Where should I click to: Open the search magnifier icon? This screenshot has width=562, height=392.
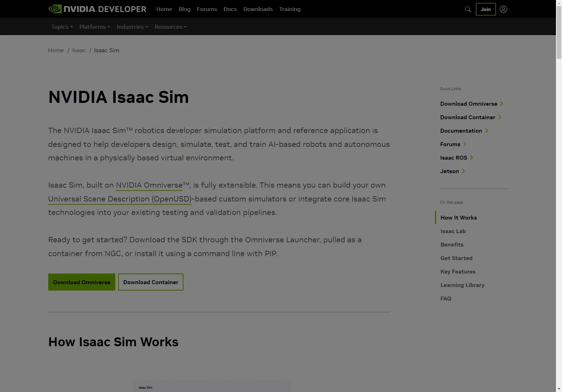pyautogui.click(x=468, y=9)
